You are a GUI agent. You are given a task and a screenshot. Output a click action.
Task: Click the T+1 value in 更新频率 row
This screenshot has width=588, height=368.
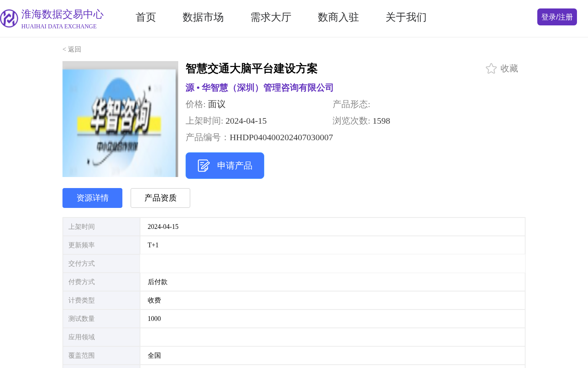(x=153, y=245)
